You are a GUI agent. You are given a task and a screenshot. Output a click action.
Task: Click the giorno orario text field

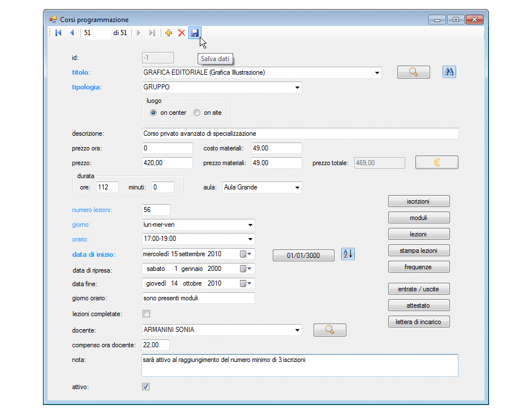point(199,298)
